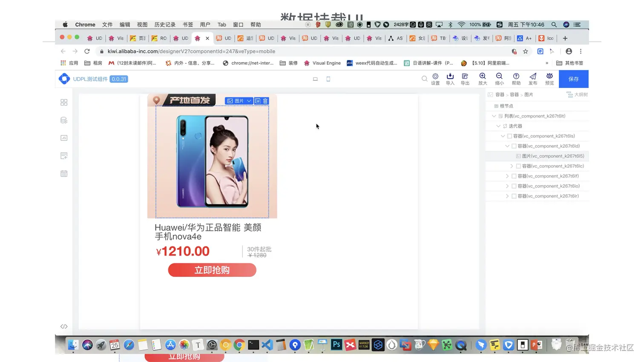Viewport: 644px width, 362px height.
Task: Expand 容器(vc_component_k267t6lc) node arrow
Action: (512, 166)
